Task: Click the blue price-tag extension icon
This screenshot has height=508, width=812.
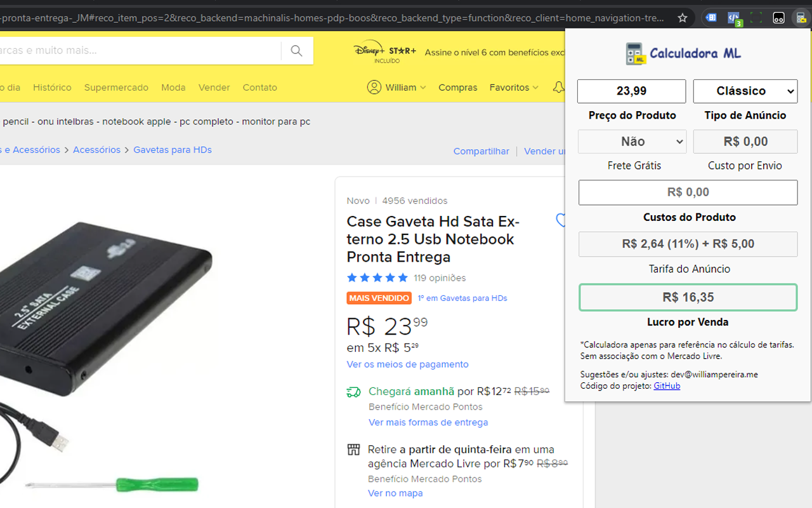Action: pos(710,17)
